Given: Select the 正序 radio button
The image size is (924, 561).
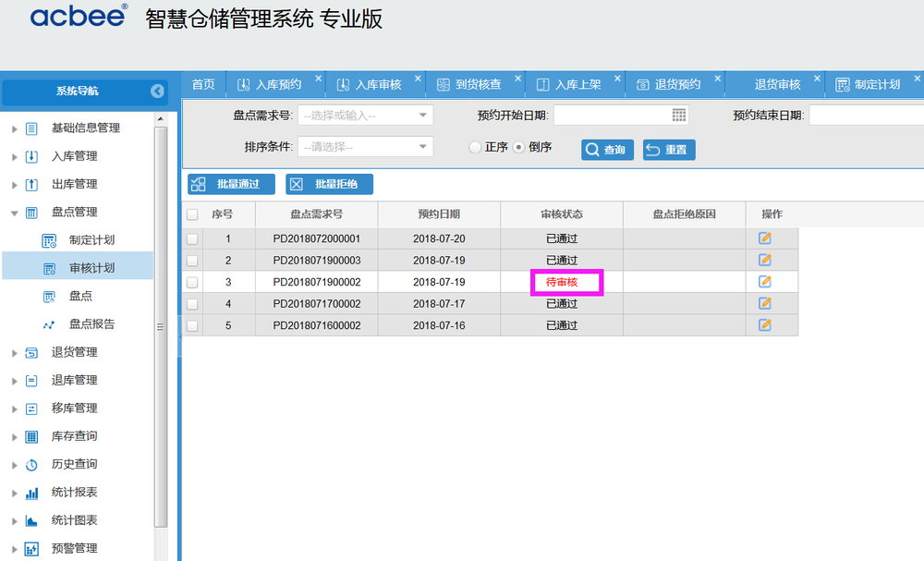Looking at the screenshot, I should pyautogui.click(x=475, y=148).
